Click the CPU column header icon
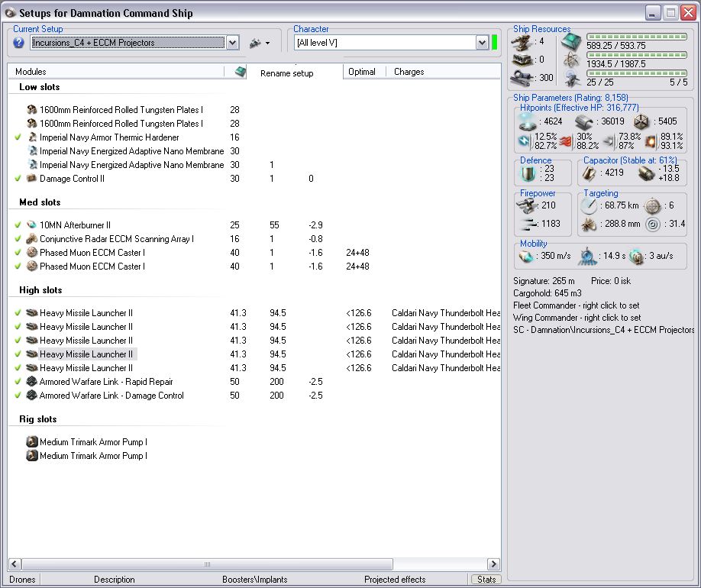 [241, 72]
